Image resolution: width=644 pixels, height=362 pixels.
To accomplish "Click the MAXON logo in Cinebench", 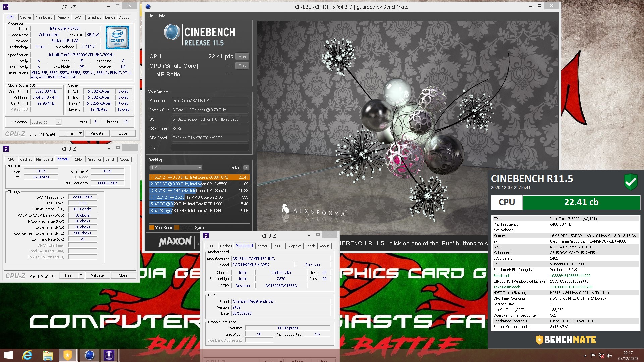I will [175, 241].
